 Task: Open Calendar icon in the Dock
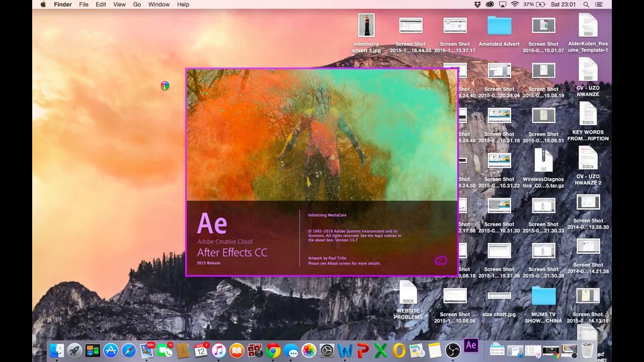pyautogui.click(x=201, y=350)
